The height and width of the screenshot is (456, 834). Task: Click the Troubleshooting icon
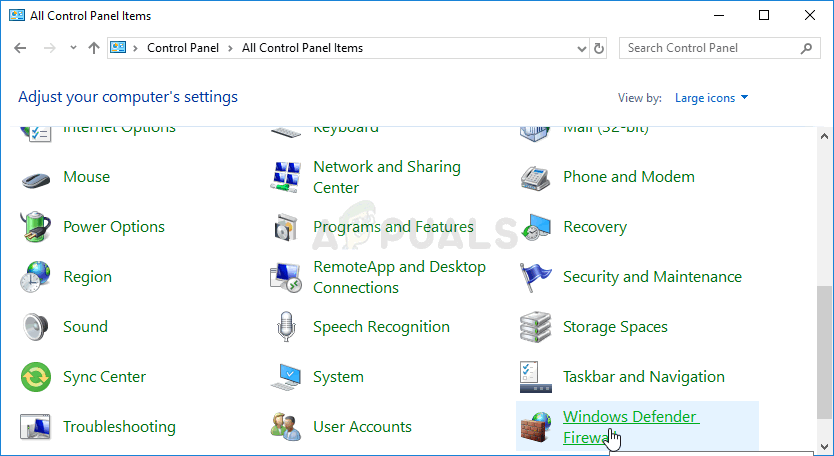click(36, 427)
